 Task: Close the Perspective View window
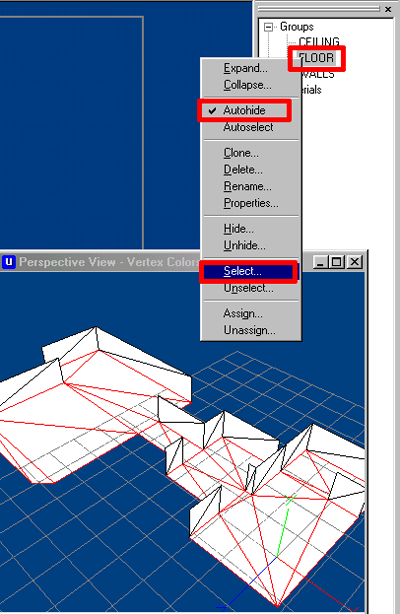click(x=355, y=262)
